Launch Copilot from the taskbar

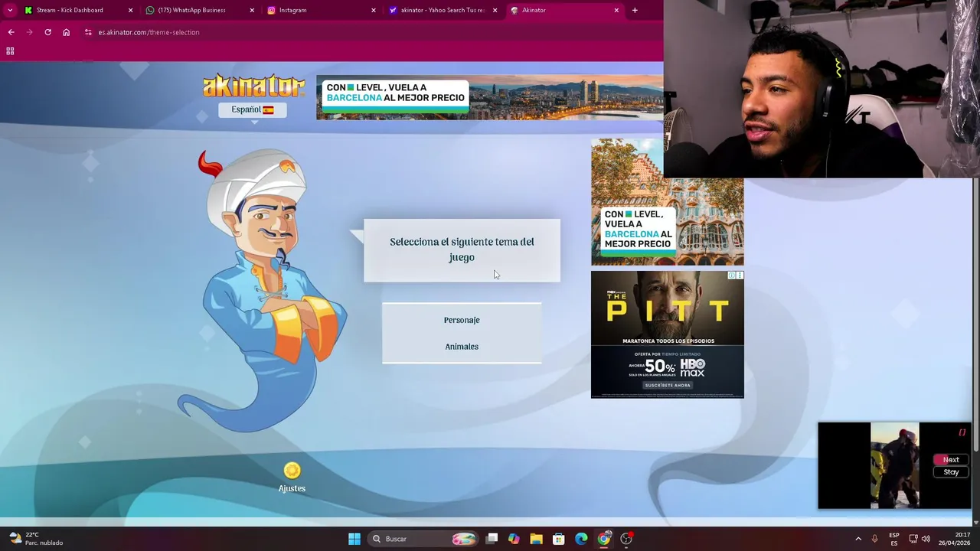tap(514, 539)
